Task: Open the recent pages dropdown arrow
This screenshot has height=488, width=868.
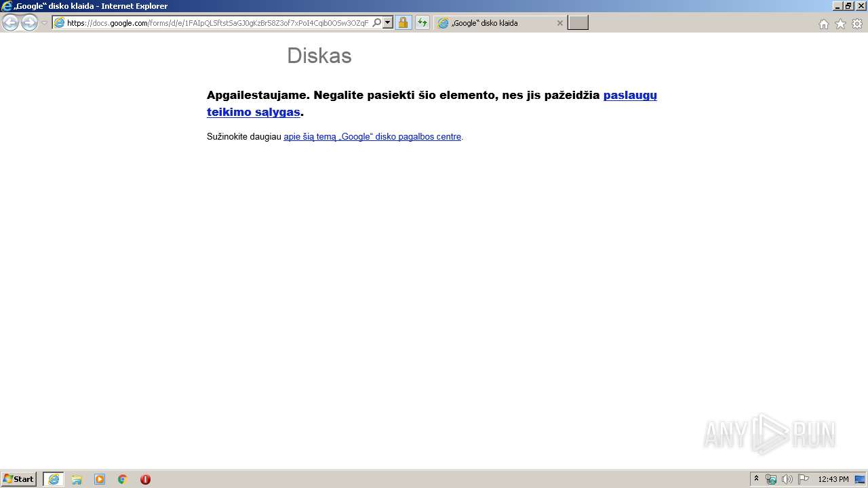Action: (44, 23)
